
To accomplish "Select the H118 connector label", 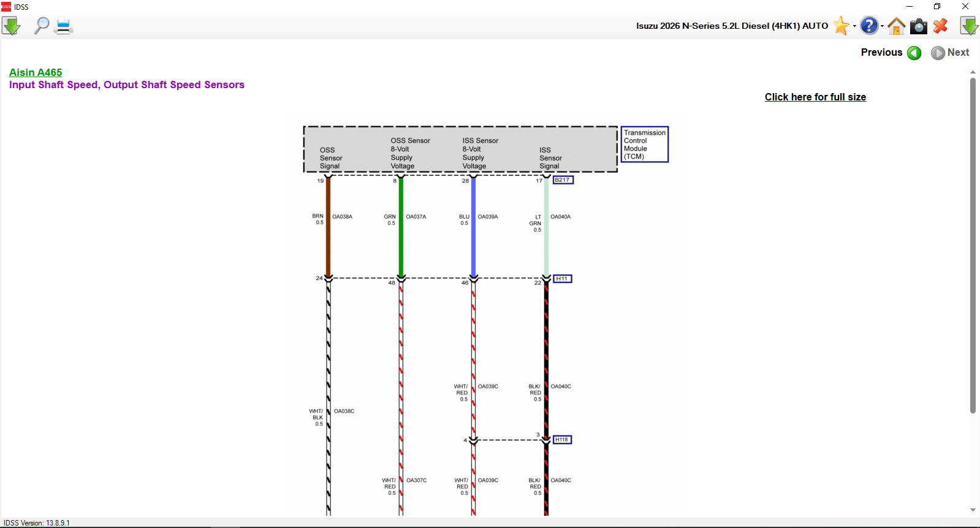I will coord(562,440).
